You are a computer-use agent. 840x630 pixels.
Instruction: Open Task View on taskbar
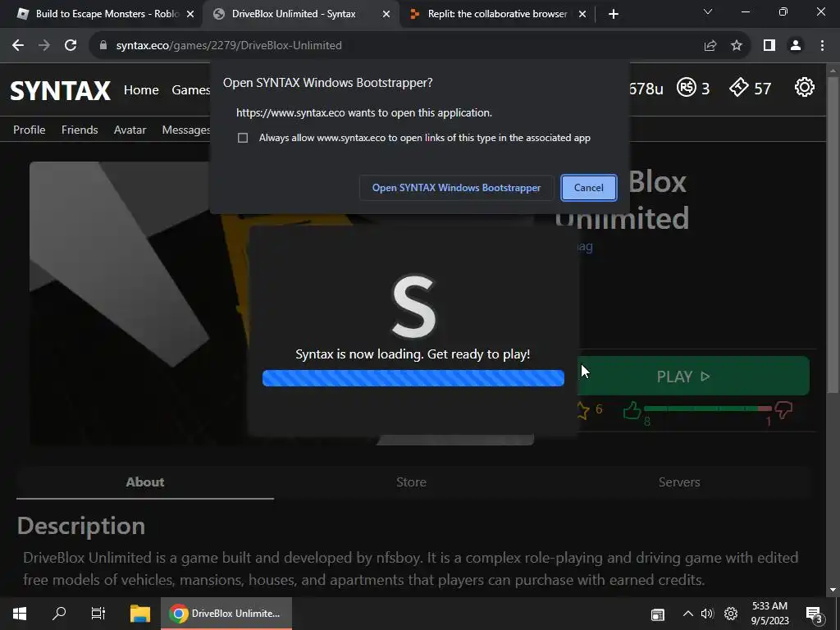tap(98, 614)
